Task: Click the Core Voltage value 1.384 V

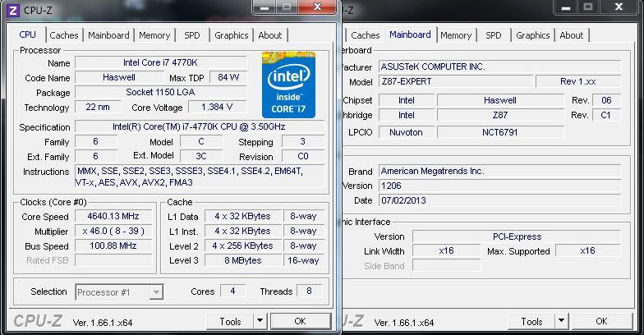Action: (217, 107)
